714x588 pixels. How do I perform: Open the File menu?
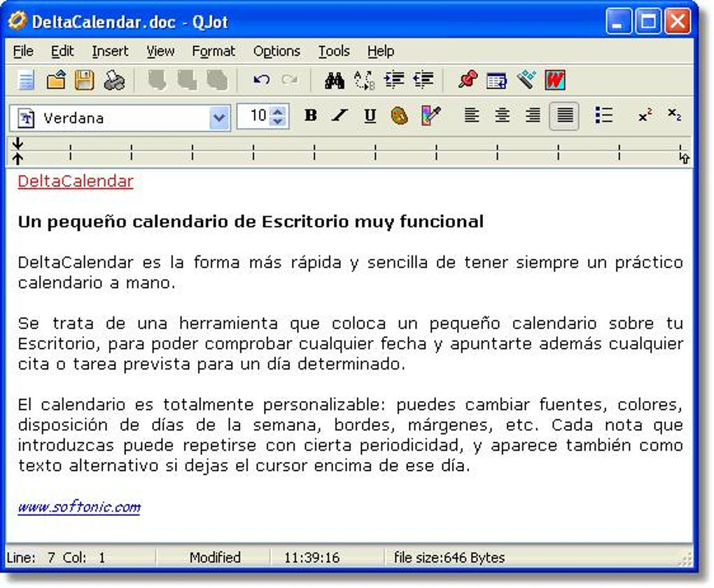pos(23,51)
